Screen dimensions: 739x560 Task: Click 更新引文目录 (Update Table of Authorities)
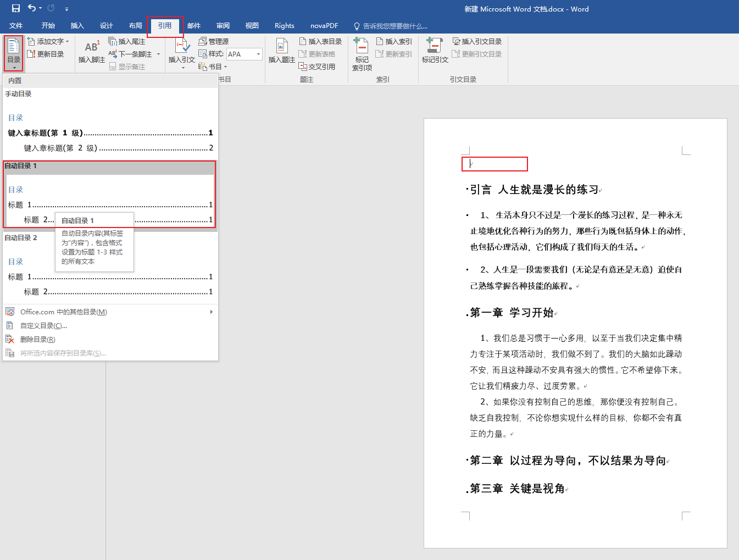pyautogui.click(x=477, y=54)
